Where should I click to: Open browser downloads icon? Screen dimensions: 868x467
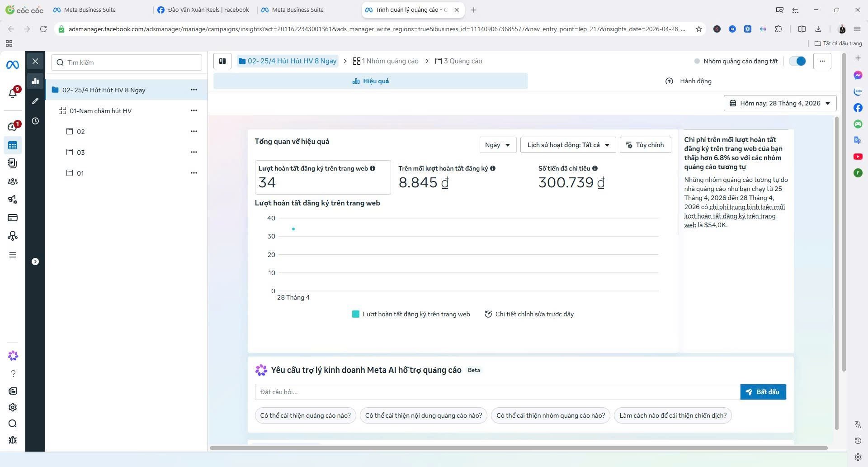[818, 29]
